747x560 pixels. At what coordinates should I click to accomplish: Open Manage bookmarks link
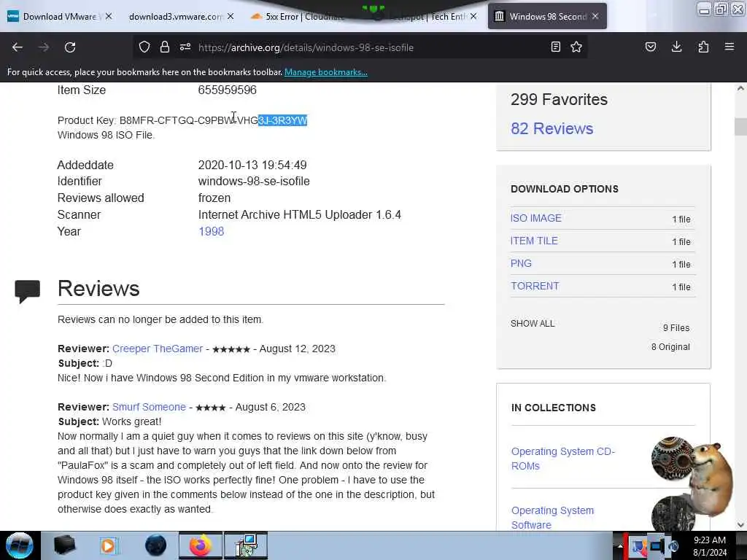point(326,72)
